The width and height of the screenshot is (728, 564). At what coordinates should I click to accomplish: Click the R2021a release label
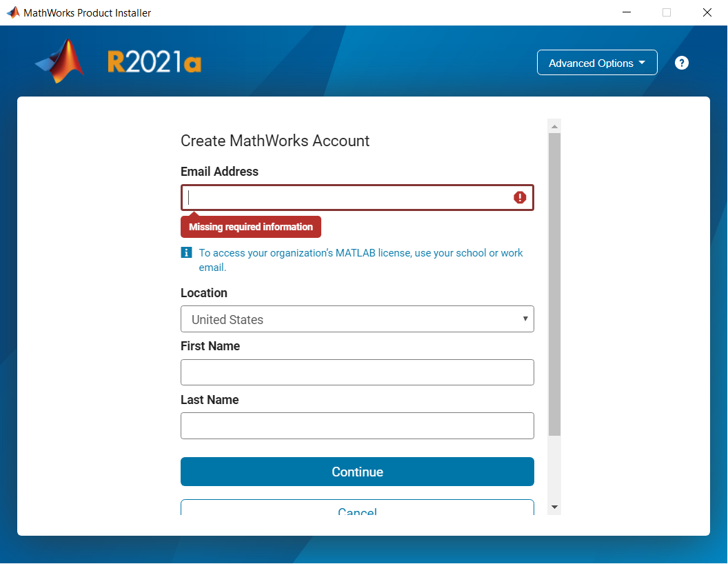(x=154, y=62)
